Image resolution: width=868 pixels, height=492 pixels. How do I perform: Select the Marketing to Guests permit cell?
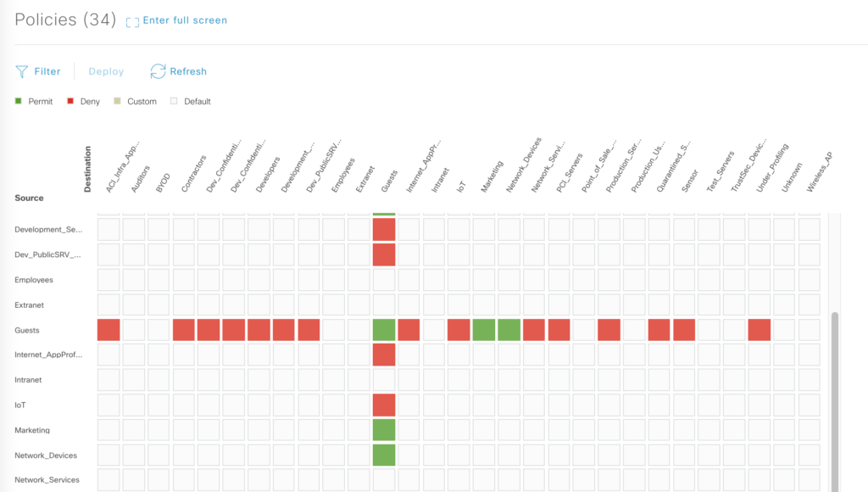click(x=384, y=430)
